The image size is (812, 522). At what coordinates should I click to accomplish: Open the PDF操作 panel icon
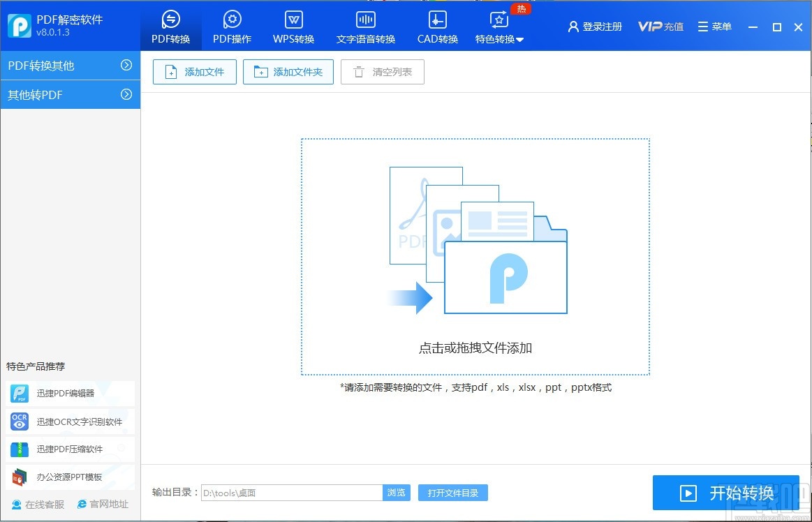(x=231, y=26)
